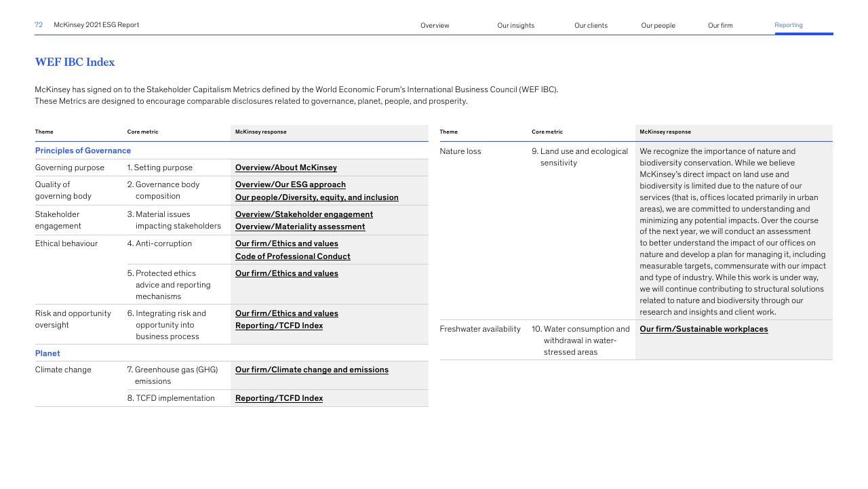Click the Freshwater availability theme cell
This screenshot has width=868, height=489.
click(x=480, y=329)
